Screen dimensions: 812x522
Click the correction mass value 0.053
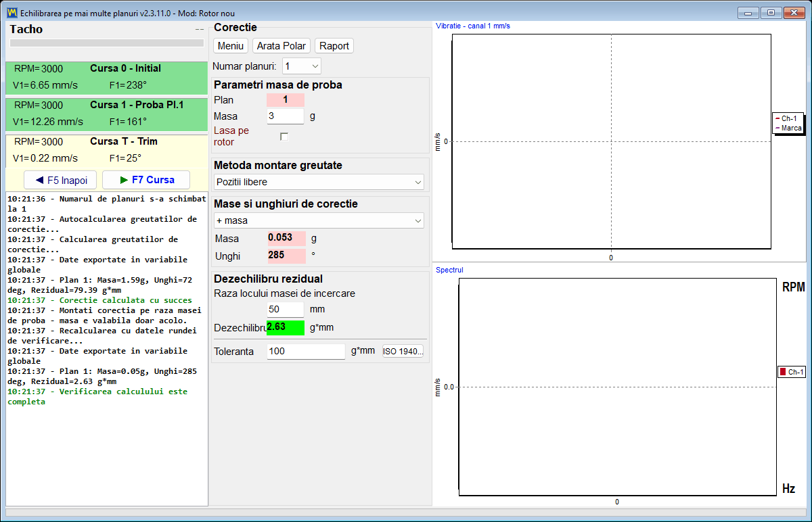coord(286,238)
